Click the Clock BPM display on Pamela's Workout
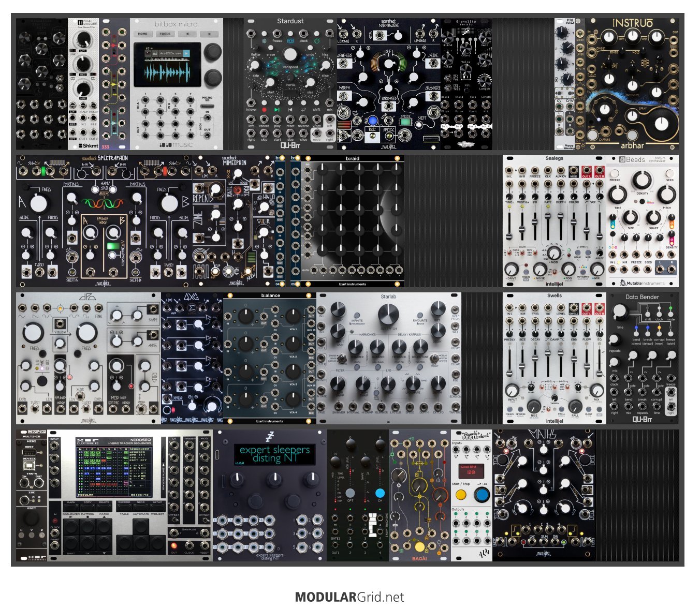This screenshot has width=700, height=608. click(x=471, y=471)
